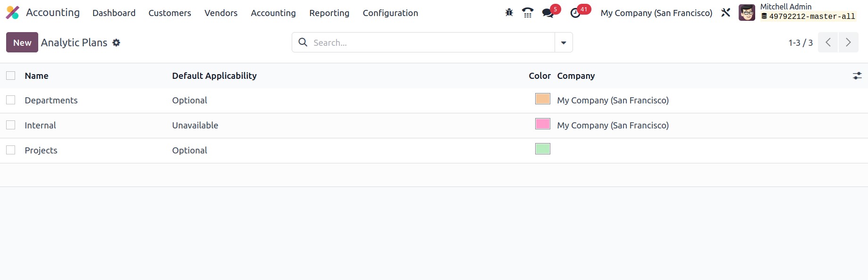
Task: Open the activities clock icon
Action: point(575,13)
